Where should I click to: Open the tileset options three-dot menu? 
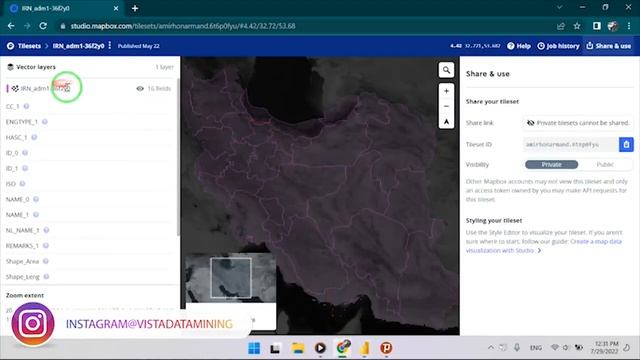tap(110, 46)
